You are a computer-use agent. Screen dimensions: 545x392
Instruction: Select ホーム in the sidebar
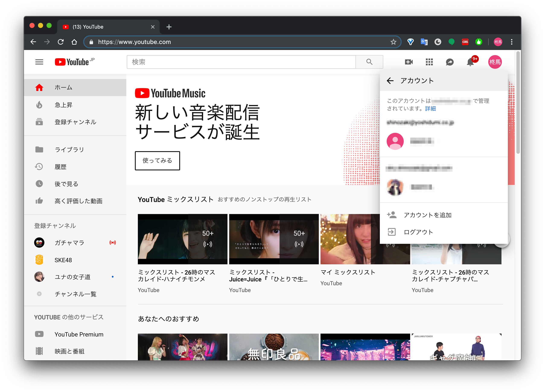(x=75, y=88)
